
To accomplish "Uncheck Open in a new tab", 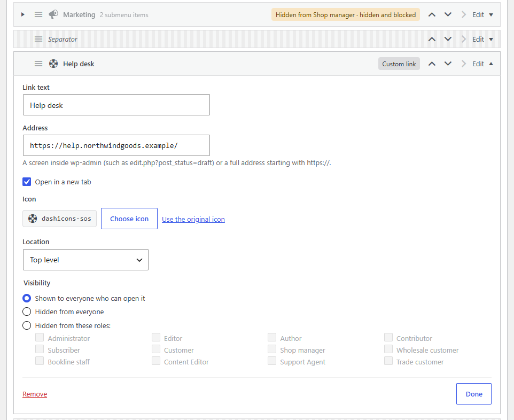I will point(27,182).
